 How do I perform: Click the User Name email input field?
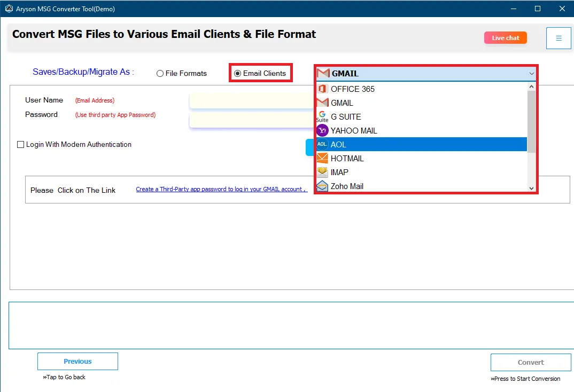tap(253, 101)
